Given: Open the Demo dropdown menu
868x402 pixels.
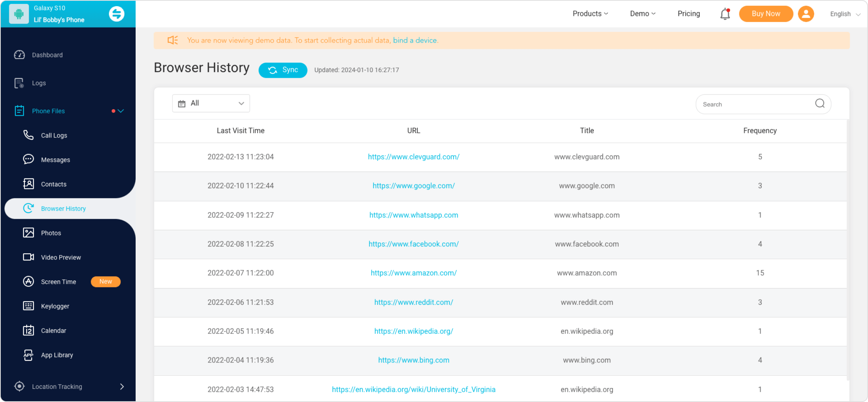Looking at the screenshot, I should tap(643, 14).
